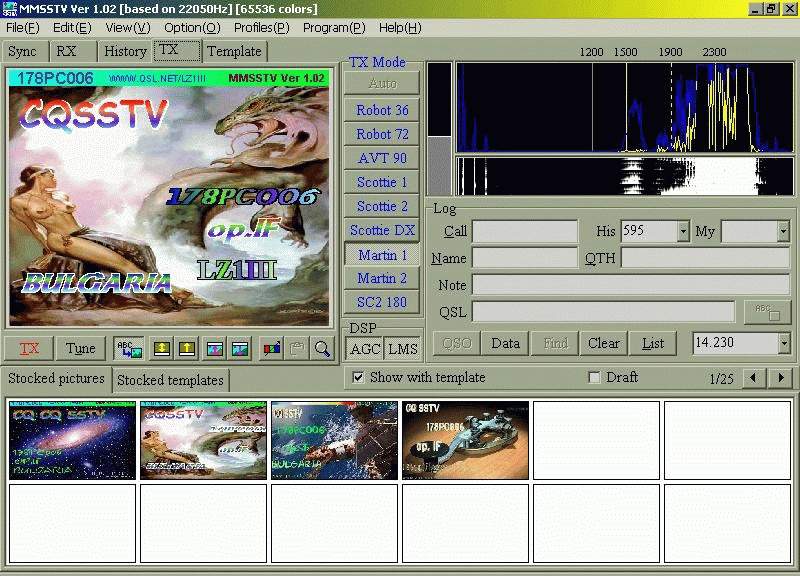Click the yellow up-arrow picture icon
Viewport: 800px width, 576px height.
[186, 348]
